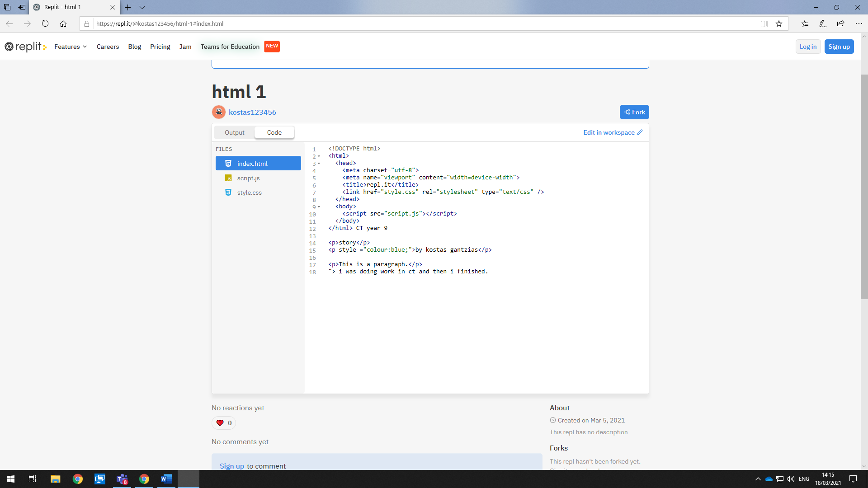Go to the Blog page
The image size is (868, 488).
pyautogui.click(x=134, y=47)
